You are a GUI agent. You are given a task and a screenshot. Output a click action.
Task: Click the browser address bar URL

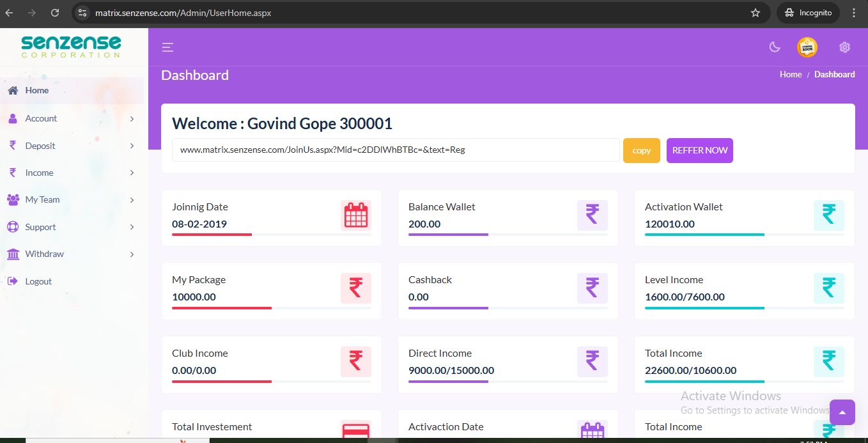[183, 13]
